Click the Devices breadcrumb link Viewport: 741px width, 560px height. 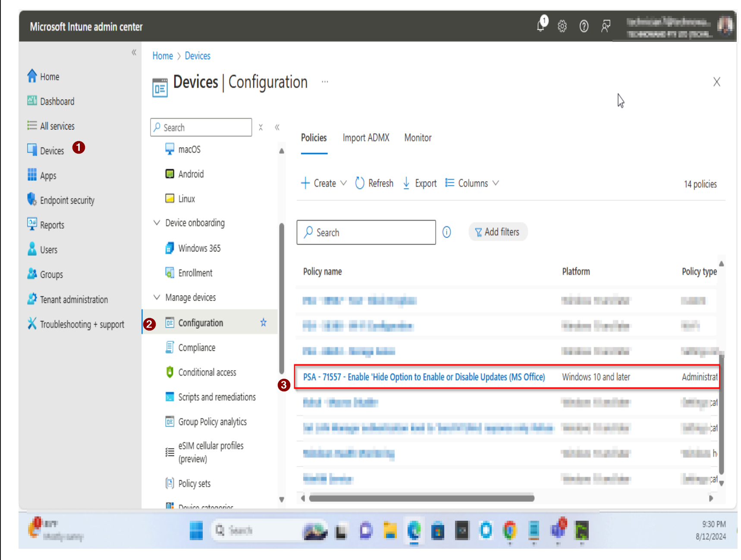tap(198, 56)
